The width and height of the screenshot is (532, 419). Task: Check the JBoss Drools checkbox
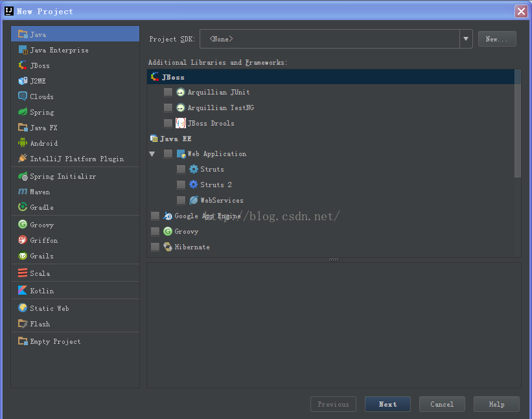[168, 123]
